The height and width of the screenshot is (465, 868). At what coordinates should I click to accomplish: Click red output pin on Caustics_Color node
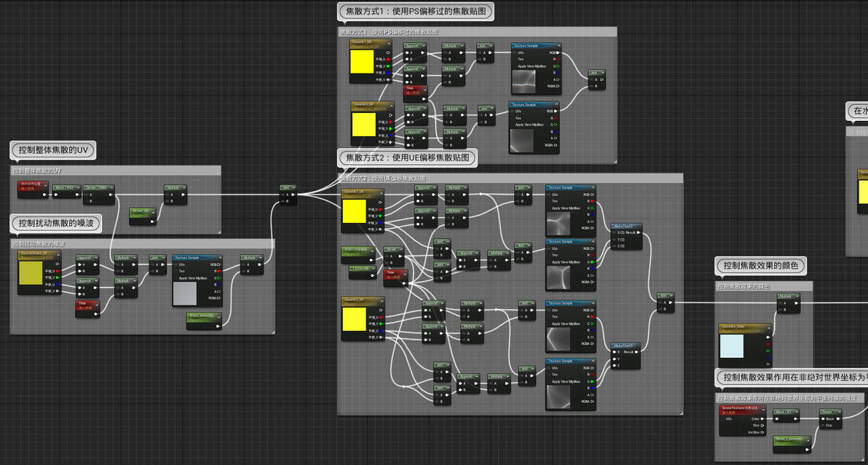[x=768, y=343]
